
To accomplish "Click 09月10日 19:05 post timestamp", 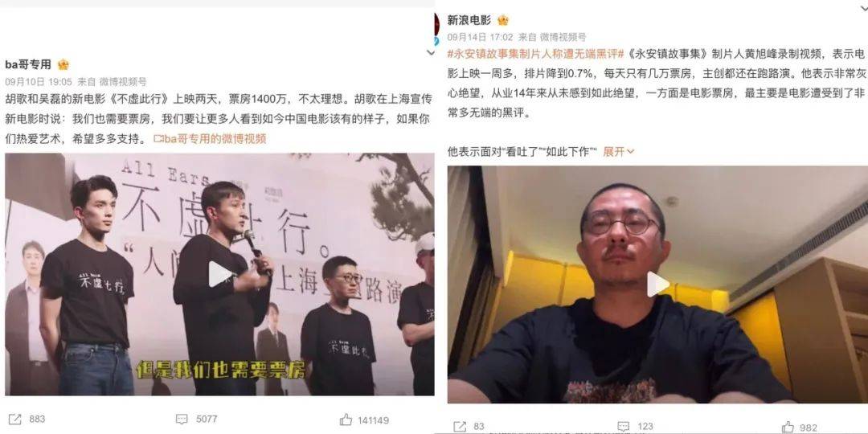I will pyautogui.click(x=39, y=82).
